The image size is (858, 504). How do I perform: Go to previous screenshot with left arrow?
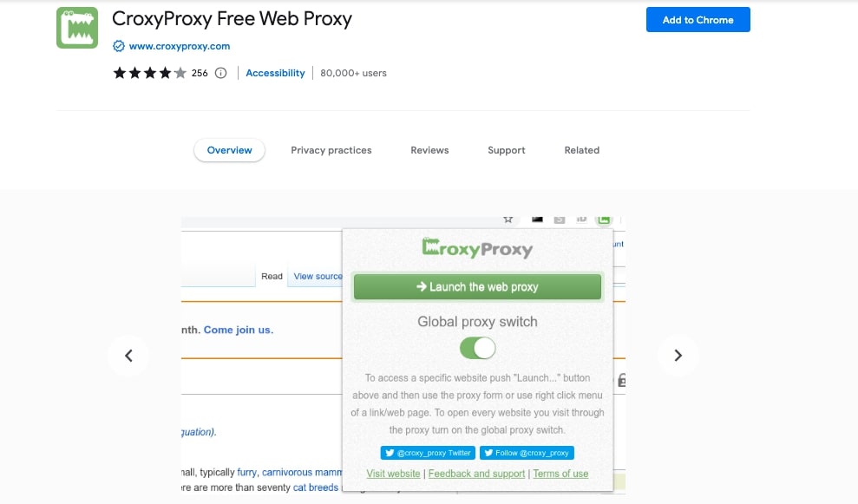pos(128,356)
